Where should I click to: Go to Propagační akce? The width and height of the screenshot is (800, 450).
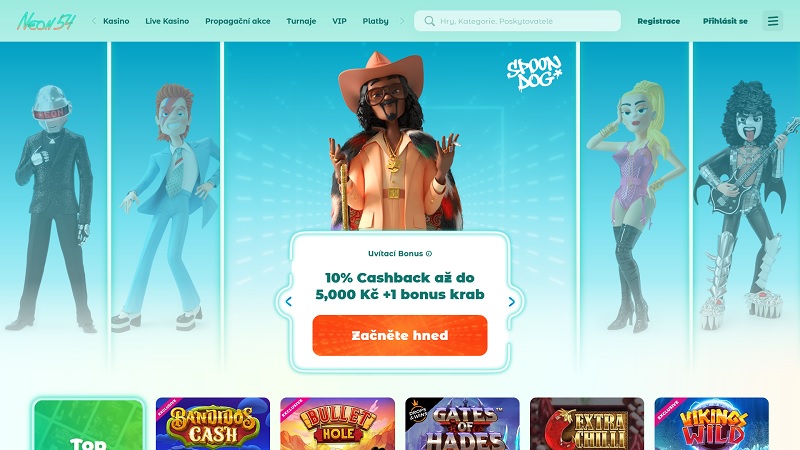click(x=238, y=21)
